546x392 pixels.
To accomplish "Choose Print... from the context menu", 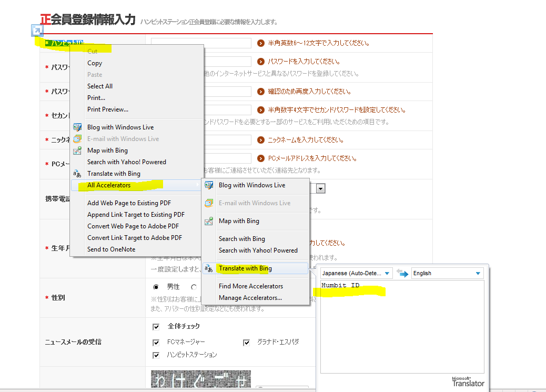I will click(96, 98).
